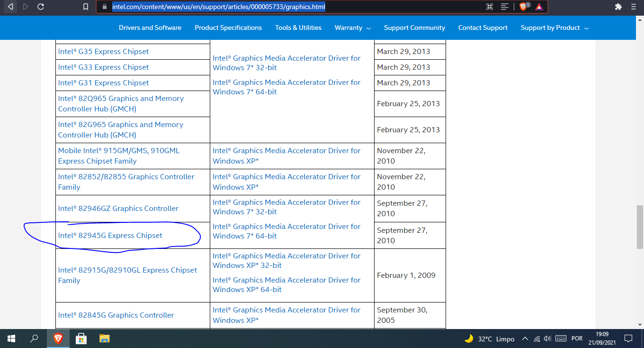Click the padlock site info icon

[x=105, y=7]
